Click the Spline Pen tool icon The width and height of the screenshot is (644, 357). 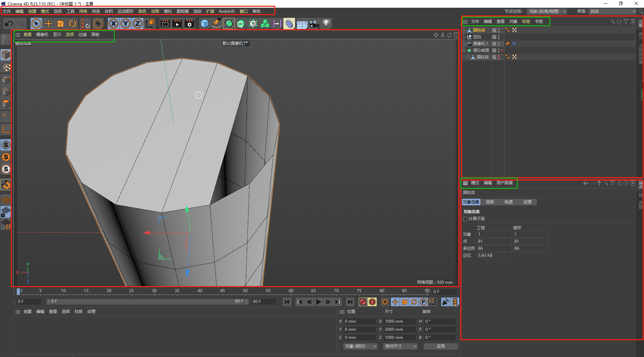[217, 24]
